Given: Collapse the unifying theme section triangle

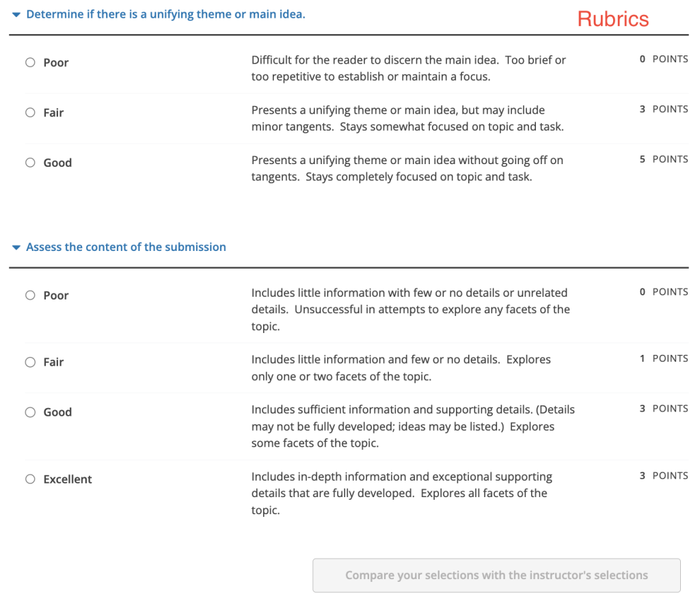Looking at the screenshot, I should 16,14.
